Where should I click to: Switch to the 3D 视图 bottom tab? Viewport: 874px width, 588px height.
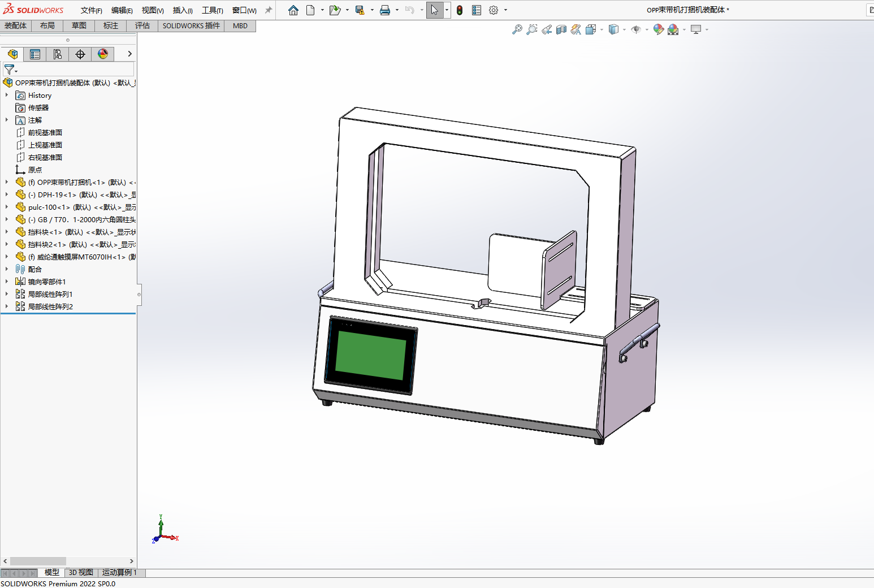[x=81, y=573]
